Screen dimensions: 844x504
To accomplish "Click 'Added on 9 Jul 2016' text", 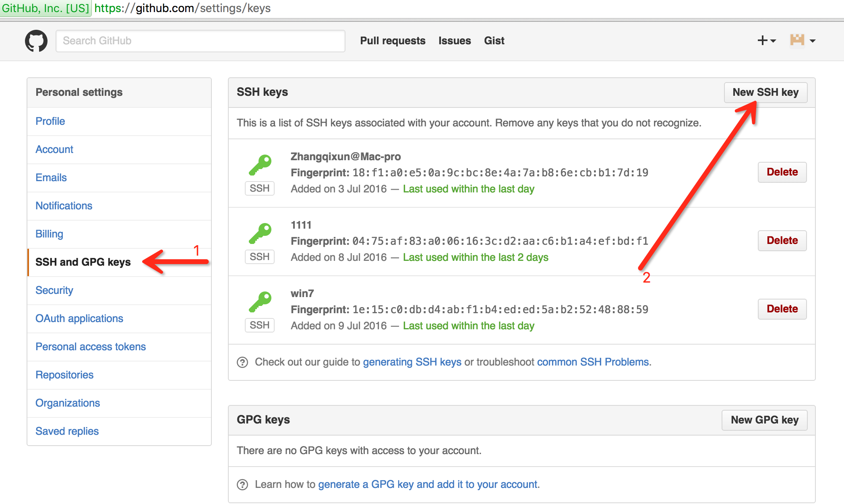I will (x=339, y=326).
